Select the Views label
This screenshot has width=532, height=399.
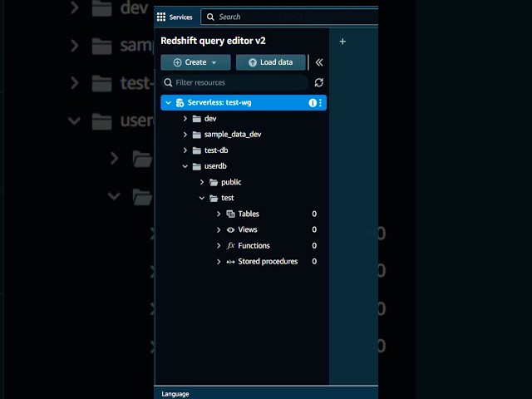point(248,229)
